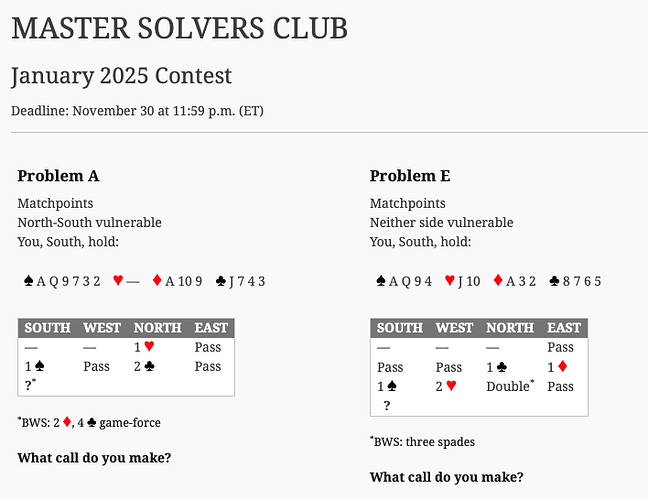This screenshot has height=500, width=648.
Task: Click West's 2 heart bid in Problem E
Action: [x=446, y=386]
